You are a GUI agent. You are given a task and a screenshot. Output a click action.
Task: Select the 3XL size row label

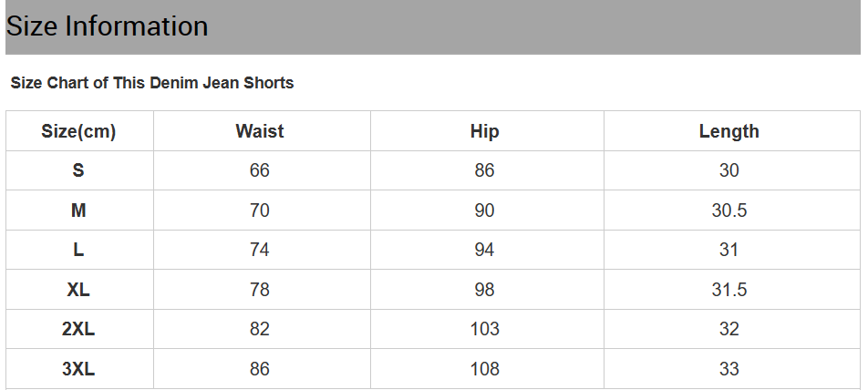click(78, 369)
